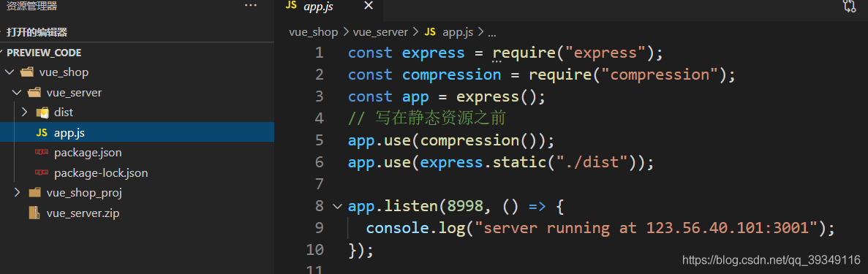Click console.log on line 9

pyautogui.click(x=416, y=228)
